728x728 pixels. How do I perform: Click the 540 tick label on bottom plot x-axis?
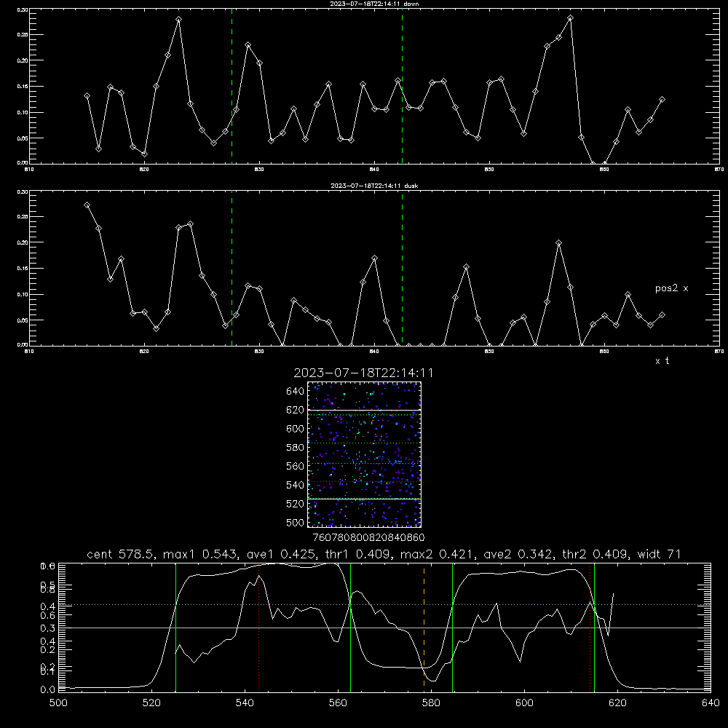(245, 703)
